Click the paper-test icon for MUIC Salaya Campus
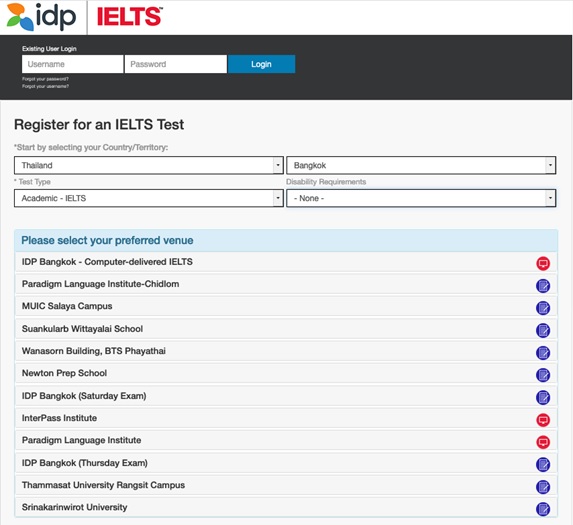This screenshot has height=525, width=573. pyautogui.click(x=543, y=308)
